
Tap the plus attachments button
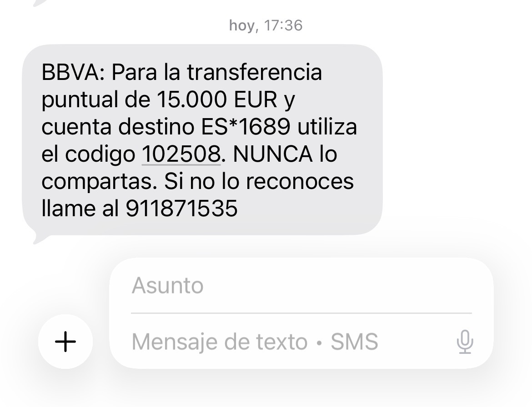65,342
